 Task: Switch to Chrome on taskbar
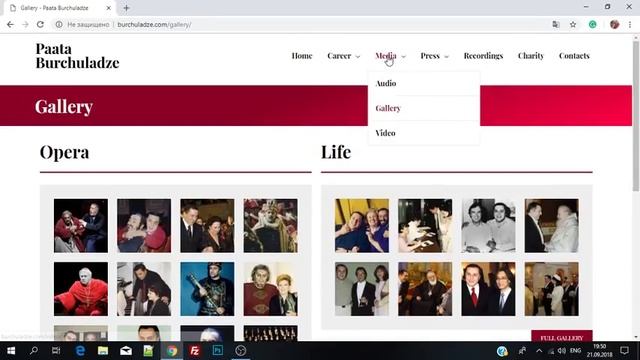pyautogui.click(x=172, y=351)
